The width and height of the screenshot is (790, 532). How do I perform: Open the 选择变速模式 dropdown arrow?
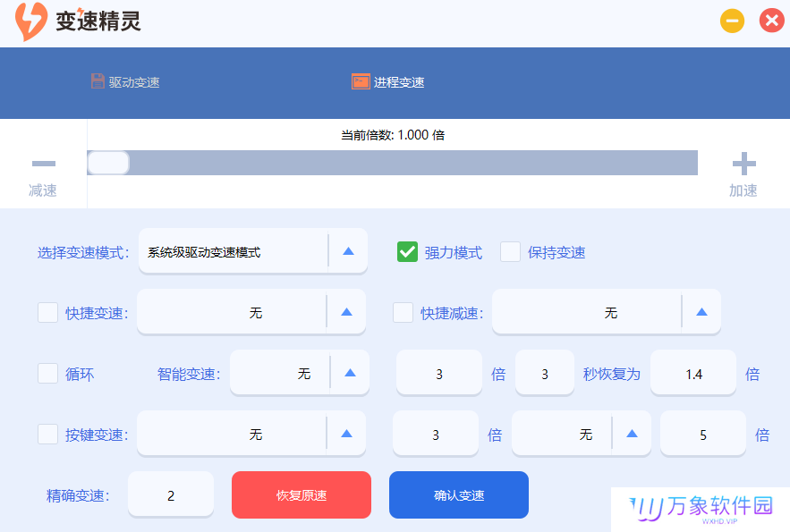tap(348, 251)
